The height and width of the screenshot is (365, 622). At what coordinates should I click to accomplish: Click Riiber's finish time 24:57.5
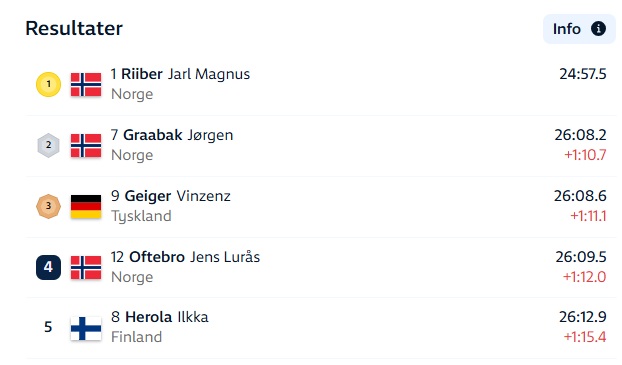pyautogui.click(x=583, y=74)
